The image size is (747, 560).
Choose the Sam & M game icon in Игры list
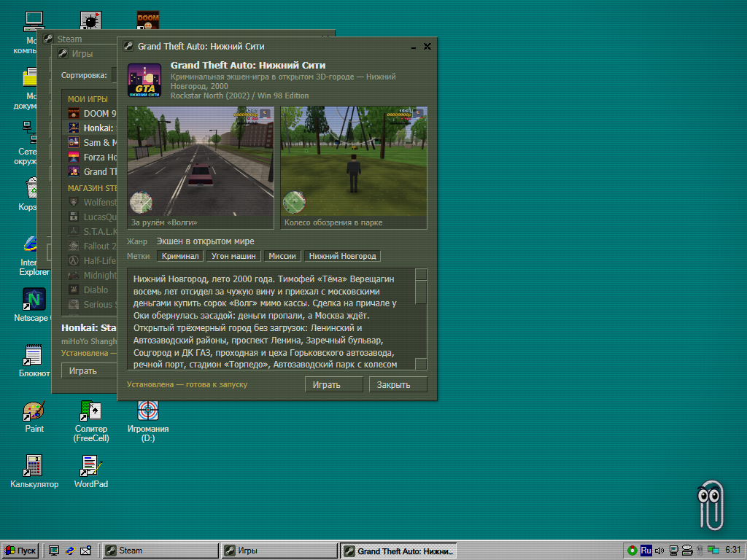[x=74, y=142]
